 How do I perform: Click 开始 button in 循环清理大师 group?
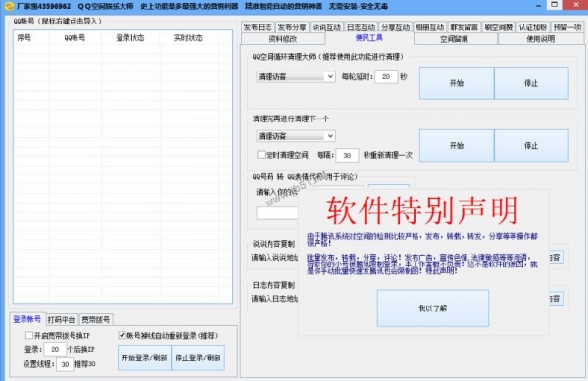point(457,83)
